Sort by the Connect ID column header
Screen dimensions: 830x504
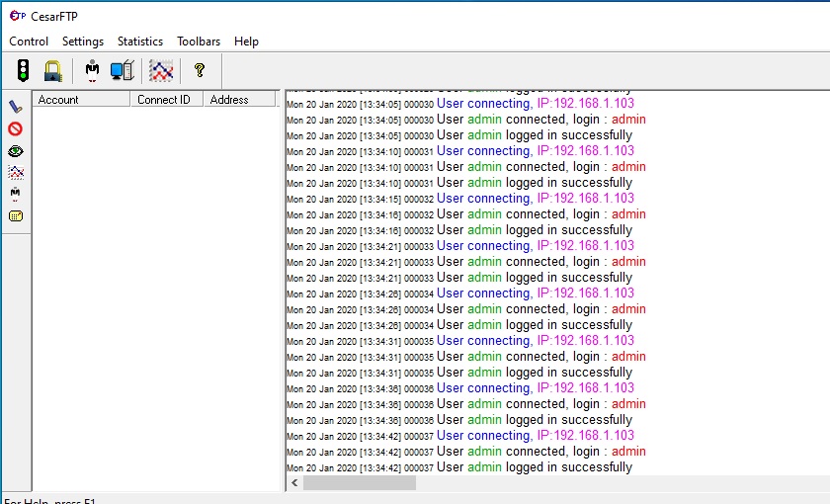coord(167,100)
